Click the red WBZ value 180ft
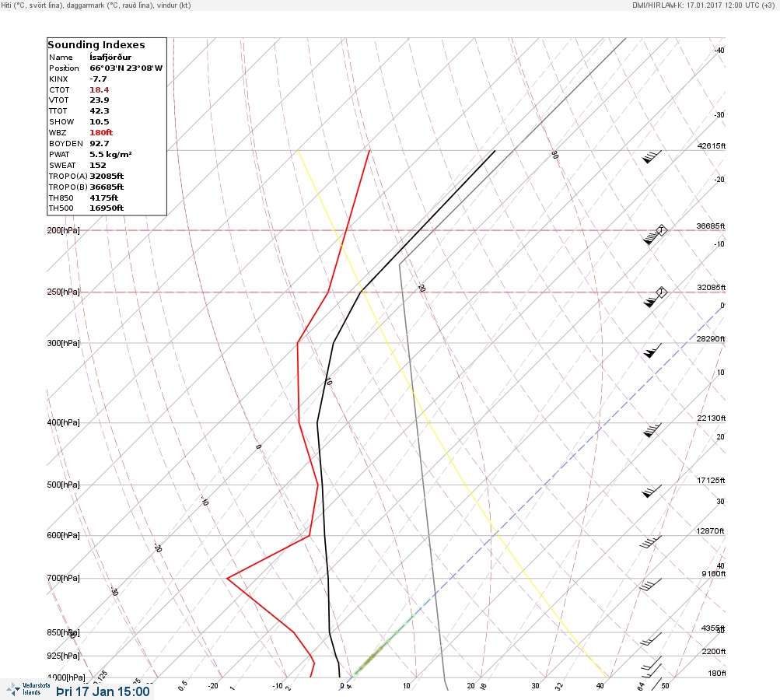 (x=101, y=133)
